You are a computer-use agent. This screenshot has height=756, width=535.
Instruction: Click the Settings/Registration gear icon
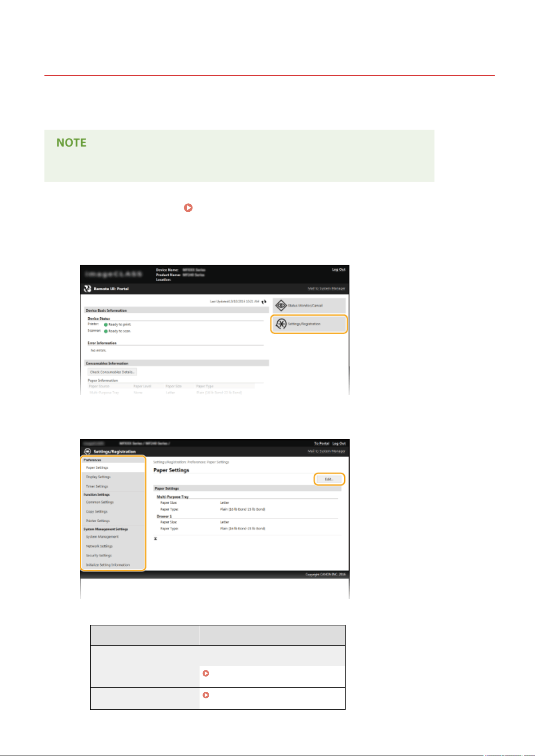pyautogui.click(x=281, y=324)
